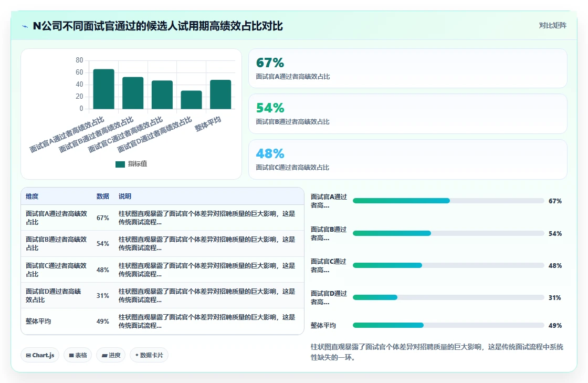Click the 面试官D bar in chart

point(191,100)
